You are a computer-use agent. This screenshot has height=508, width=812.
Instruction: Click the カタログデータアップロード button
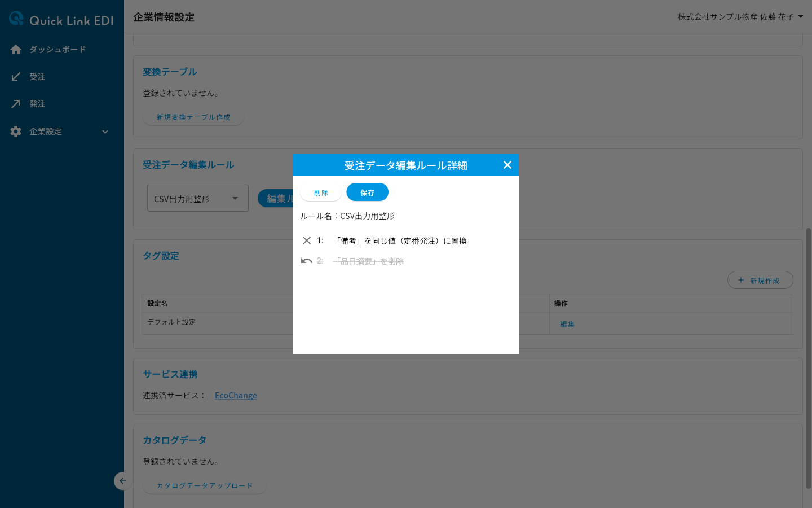click(205, 485)
